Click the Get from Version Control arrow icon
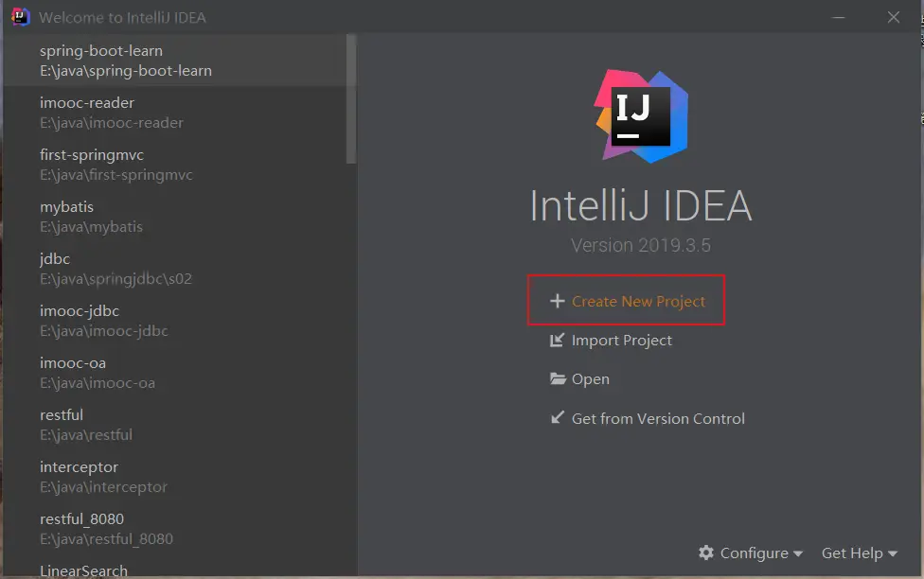This screenshot has width=924, height=579. pyautogui.click(x=558, y=418)
